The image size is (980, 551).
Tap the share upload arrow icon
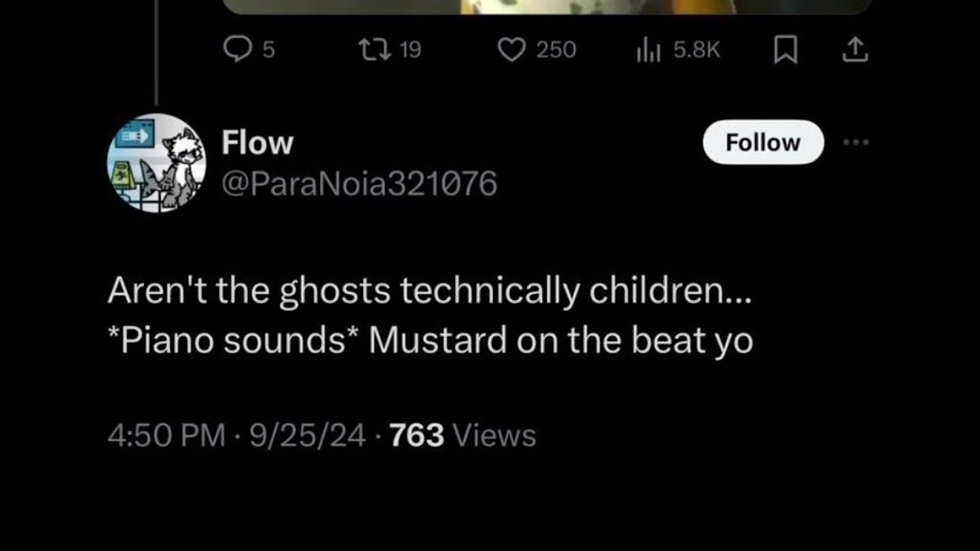point(855,51)
